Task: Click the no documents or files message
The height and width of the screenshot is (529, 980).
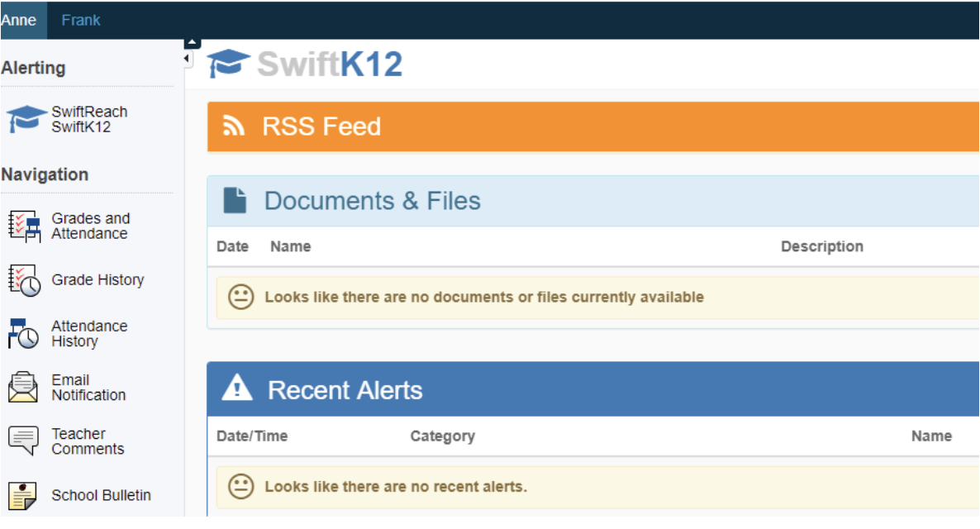Action: pos(483,297)
